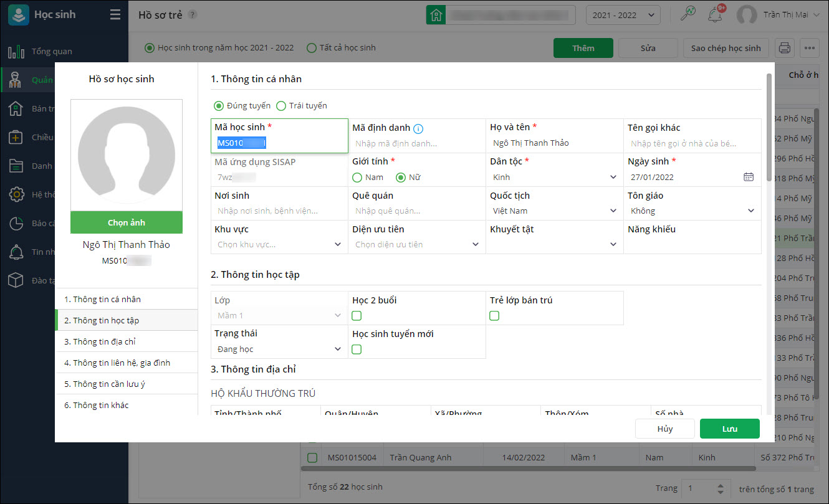Viewport: 829px width, 504px height.
Task: Click the Tổng quan sidebar icon
Action: point(16,52)
